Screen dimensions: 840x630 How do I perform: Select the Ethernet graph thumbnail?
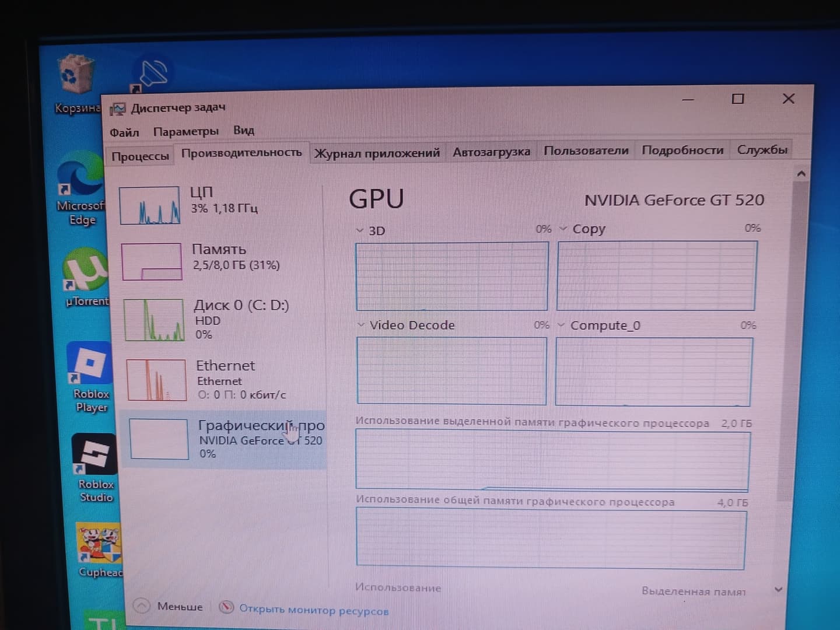[x=156, y=380]
